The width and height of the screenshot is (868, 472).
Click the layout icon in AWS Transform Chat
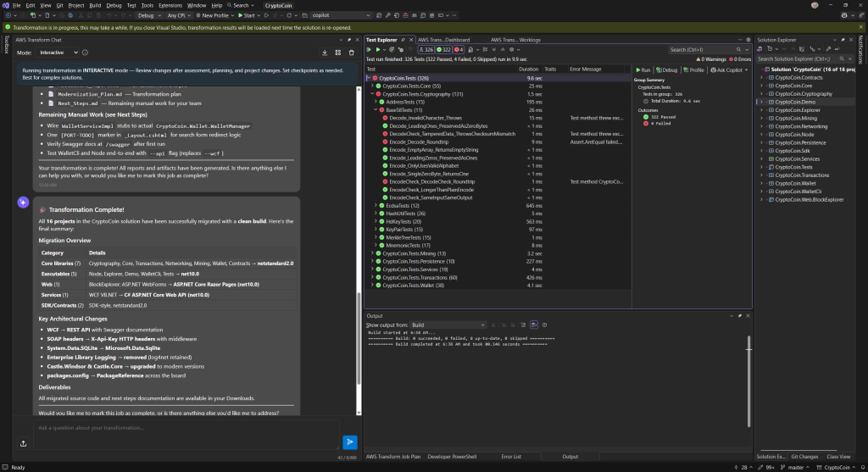[x=338, y=53]
